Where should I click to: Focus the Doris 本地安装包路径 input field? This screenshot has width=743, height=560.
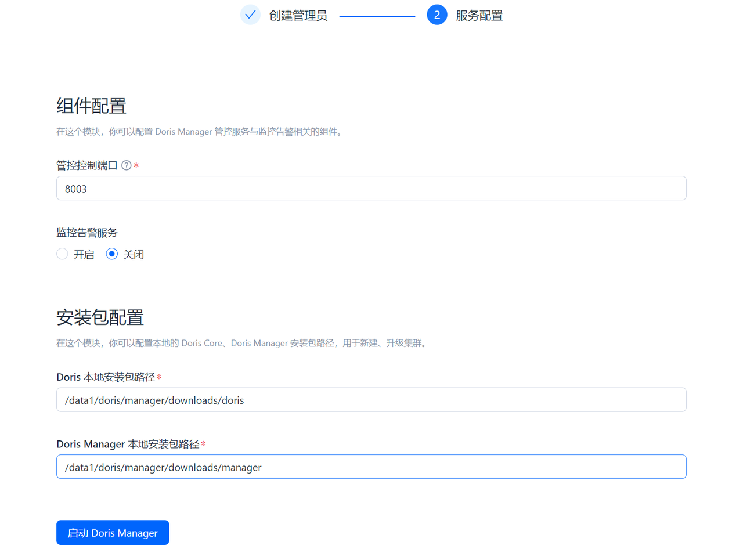(x=371, y=400)
